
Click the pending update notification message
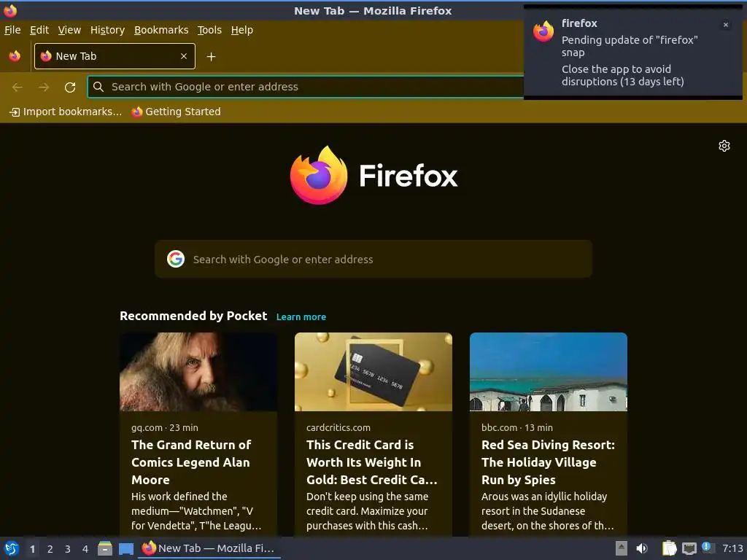pos(630,46)
